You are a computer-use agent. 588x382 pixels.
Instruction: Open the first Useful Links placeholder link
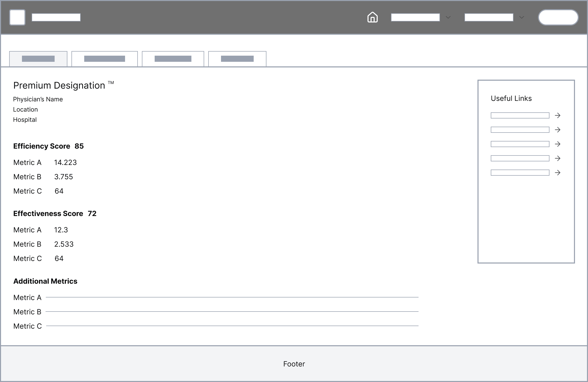point(520,115)
